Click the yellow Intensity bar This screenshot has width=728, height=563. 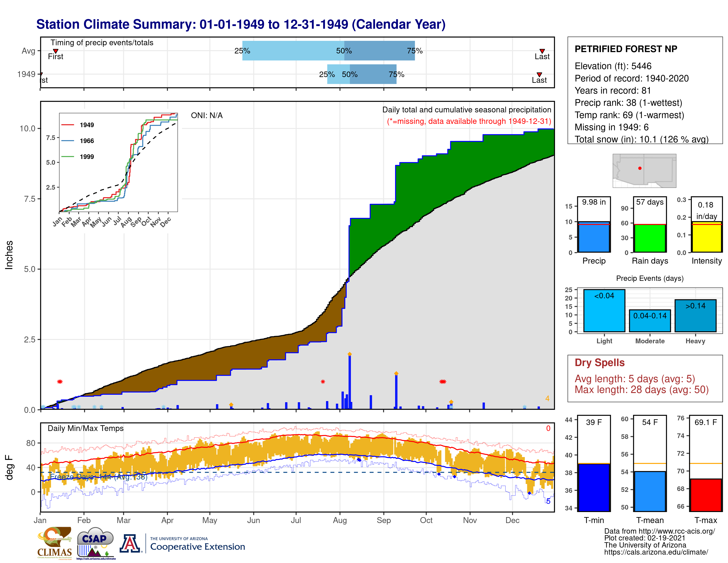706,237
